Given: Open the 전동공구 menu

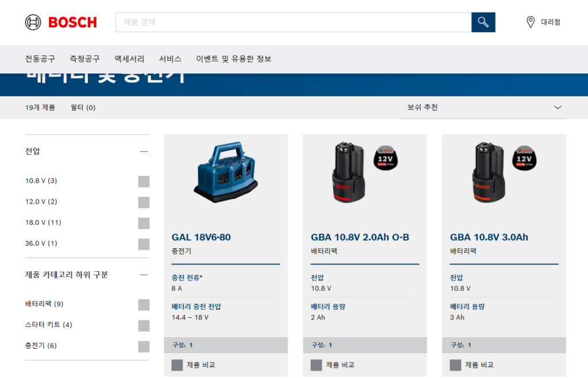Looking at the screenshot, I should click(40, 59).
